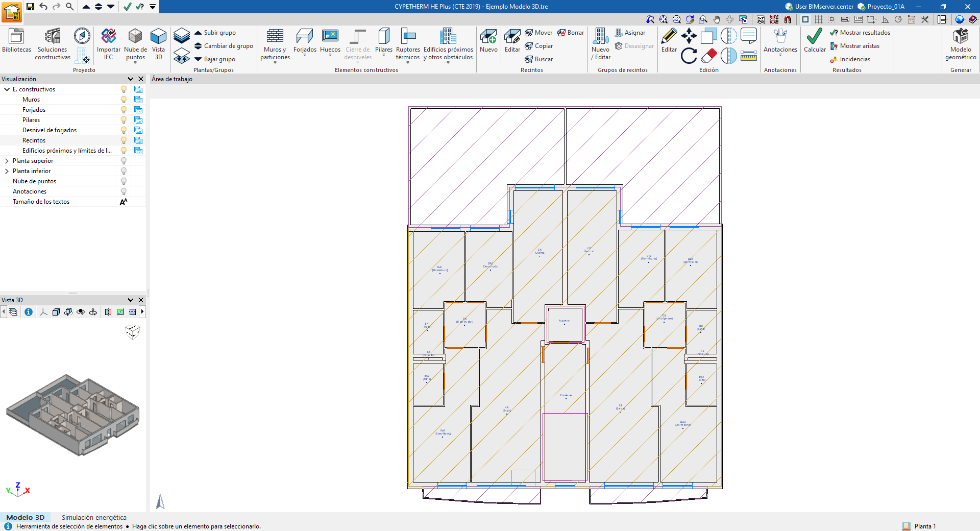Expand the Planta superior node
The width and height of the screenshot is (980, 531).
point(7,161)
